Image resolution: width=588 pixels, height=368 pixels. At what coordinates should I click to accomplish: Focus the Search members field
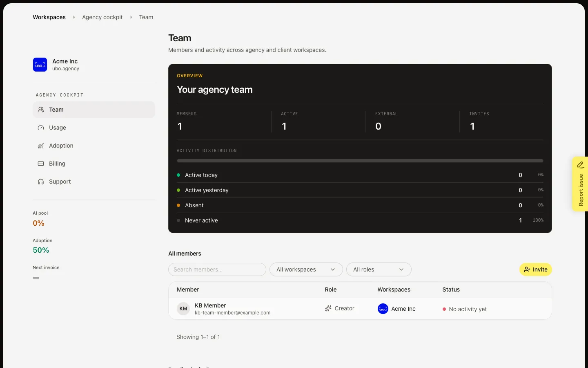[217, 269]
